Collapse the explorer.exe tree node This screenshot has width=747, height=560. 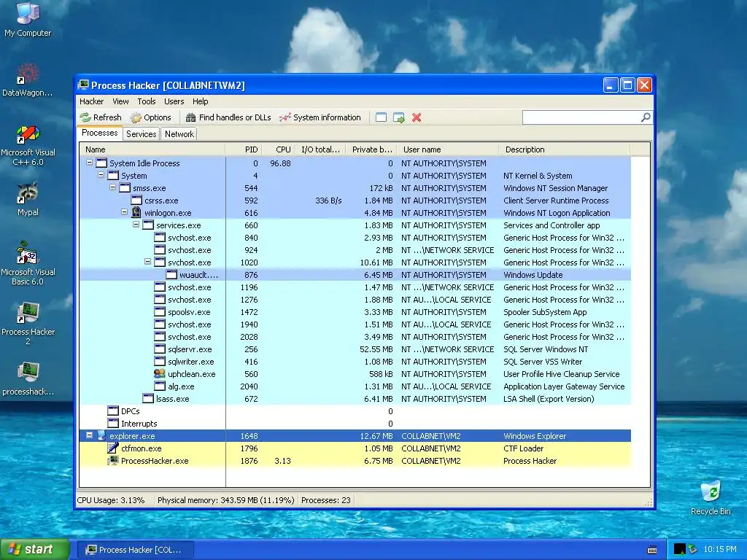tap(89, 435)
